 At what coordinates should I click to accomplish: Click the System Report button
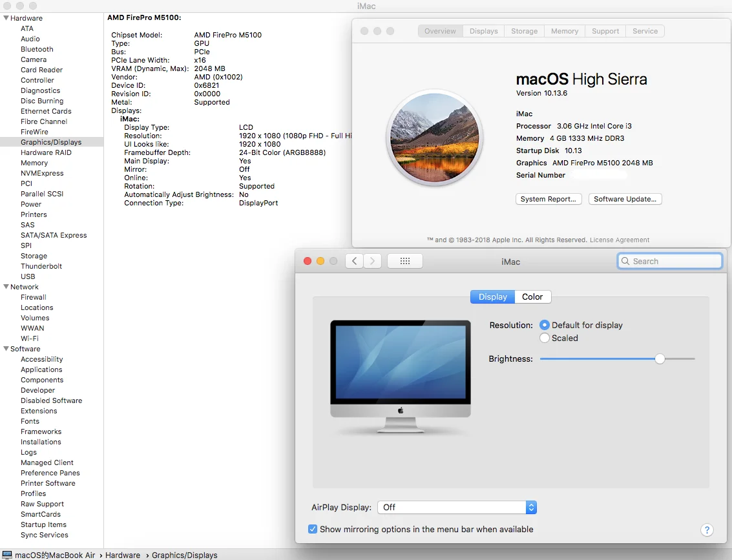click(x=549, y=199)
